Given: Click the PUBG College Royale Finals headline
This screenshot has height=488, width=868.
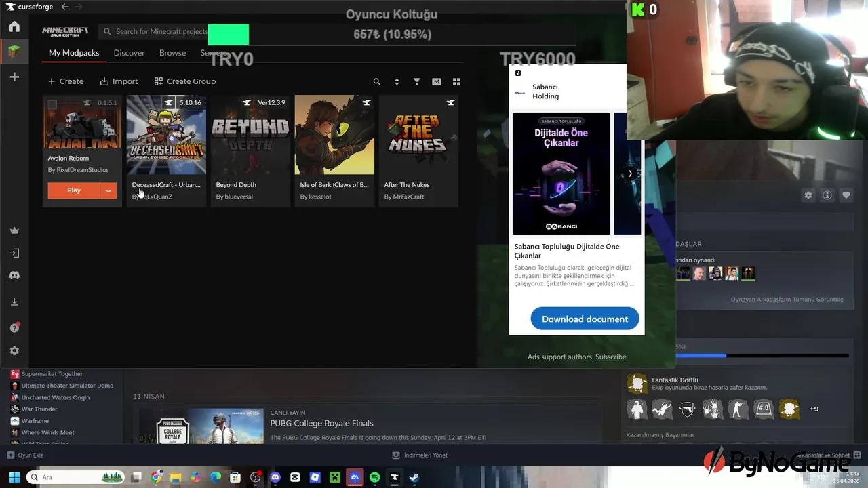Looking at the screenshot, I should click(x=321, y=423).
